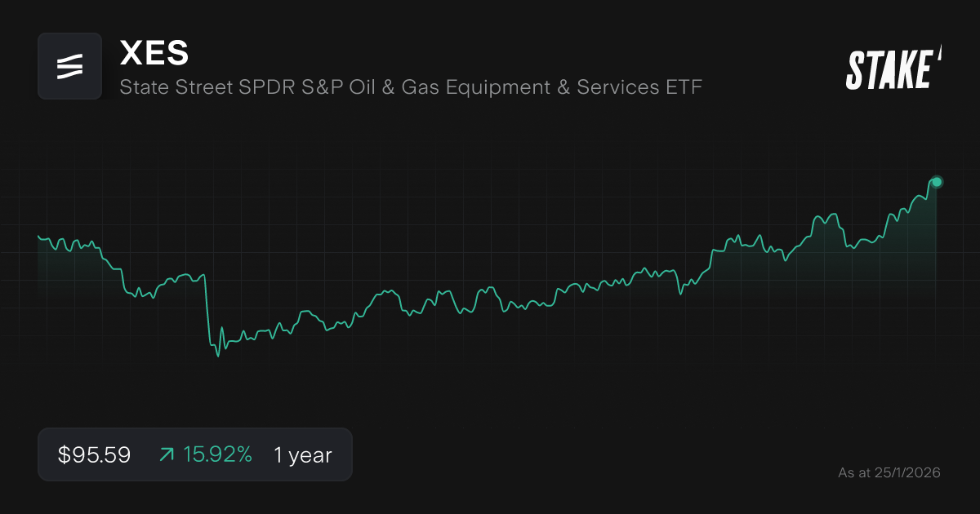The image size is (980, 514).
Task: Click the top of the sharp price drop
Action: tap(203, 276)
